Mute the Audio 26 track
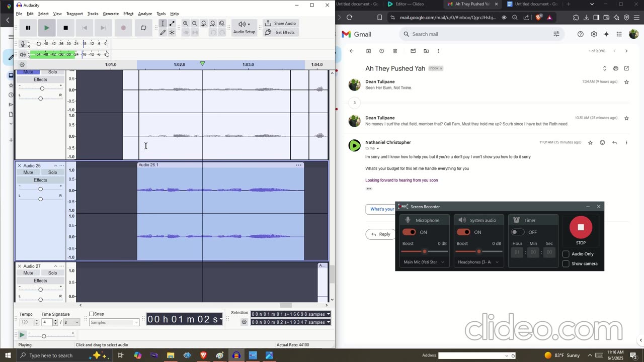This screenshot has width=644, height=362. tap(28, 172)
